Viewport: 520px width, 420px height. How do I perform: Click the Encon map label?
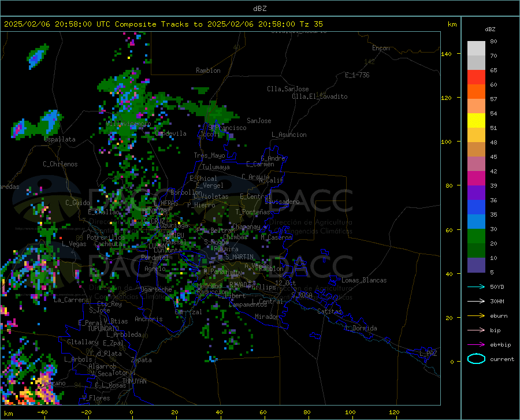[x=381, y=48]
